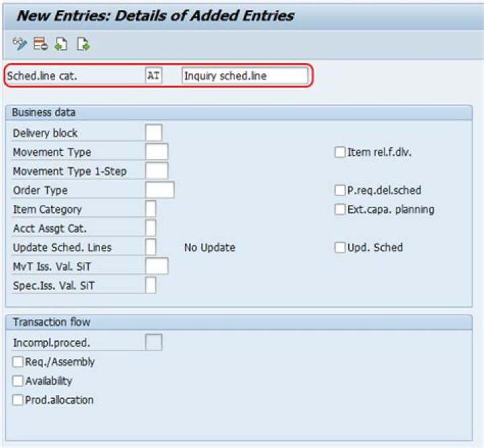This screenshot has height=448, width=484.
Task: Tick the Availability checkbox
Action: tap(17, 381)
